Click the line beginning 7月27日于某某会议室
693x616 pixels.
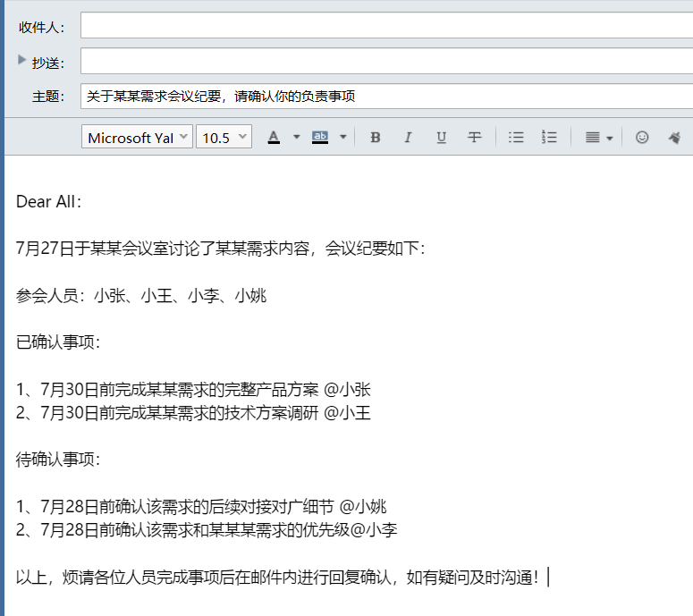click(x=220, y=249)
